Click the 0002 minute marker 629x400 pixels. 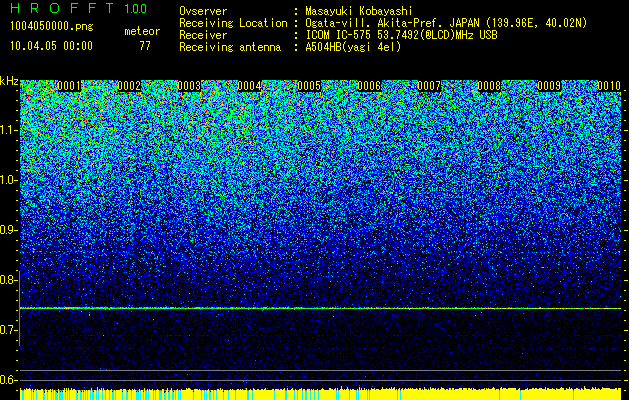coord(129,86)
